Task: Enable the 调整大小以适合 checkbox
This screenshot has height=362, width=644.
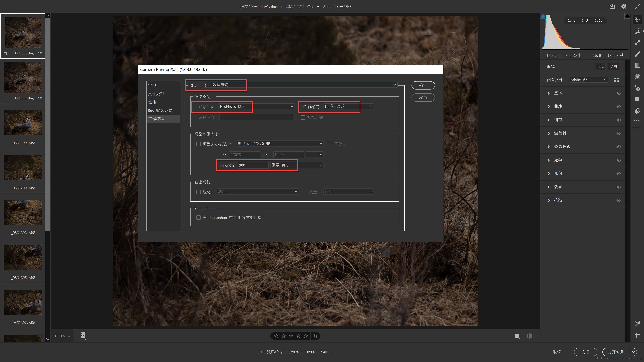Action: click(199, 144)
